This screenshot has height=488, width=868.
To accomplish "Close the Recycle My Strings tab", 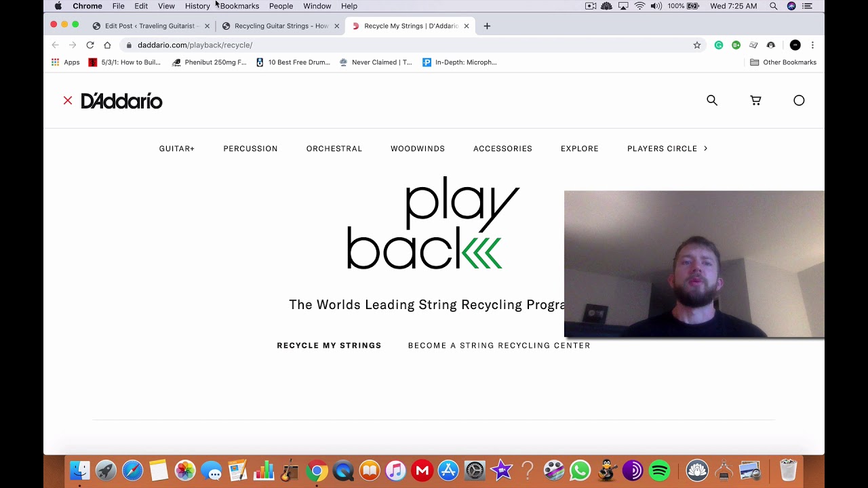I will [x=467, y=26].
